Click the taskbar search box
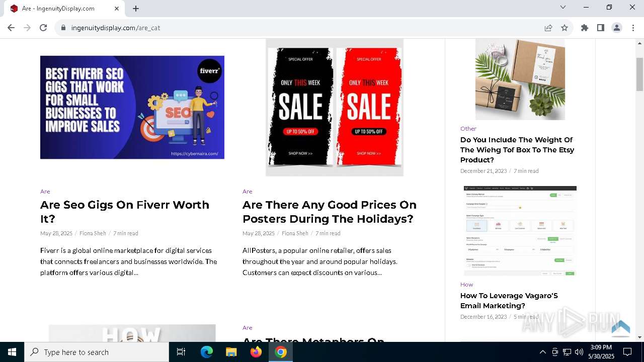This screenshot has width=644, height=362. [x=97, y=352]
